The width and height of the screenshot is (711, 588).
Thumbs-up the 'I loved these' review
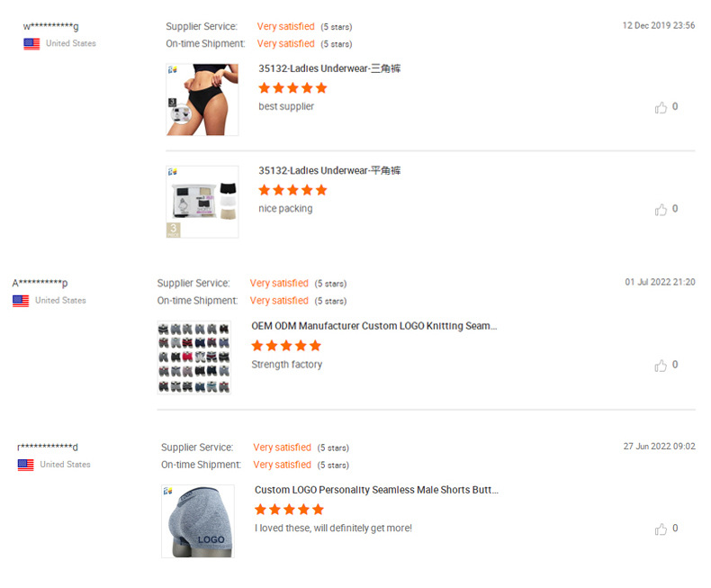click(x=661, y=529)
